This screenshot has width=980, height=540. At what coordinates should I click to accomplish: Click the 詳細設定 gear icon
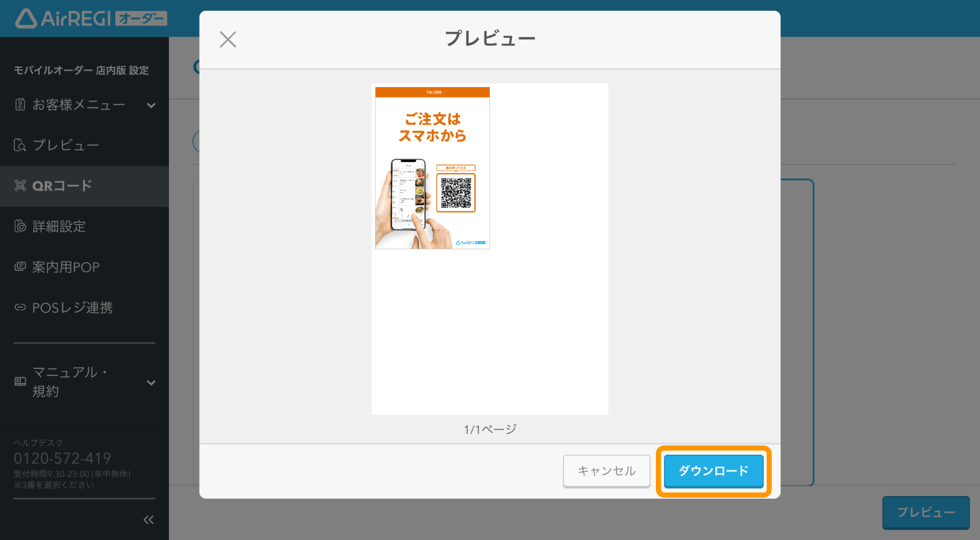pyautogui.click(x=20, y=226)
